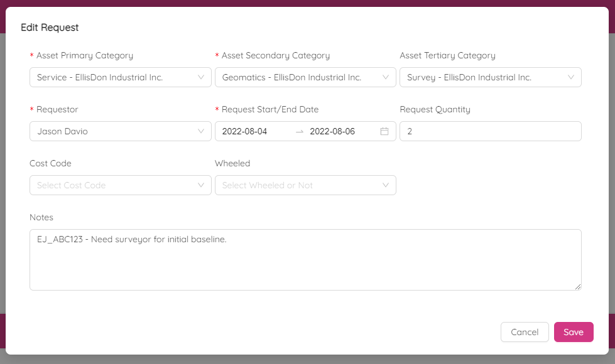Click the Cost Code chevron arrow
The height and width of the screenshot is (364, 615).
click(201, 185)
